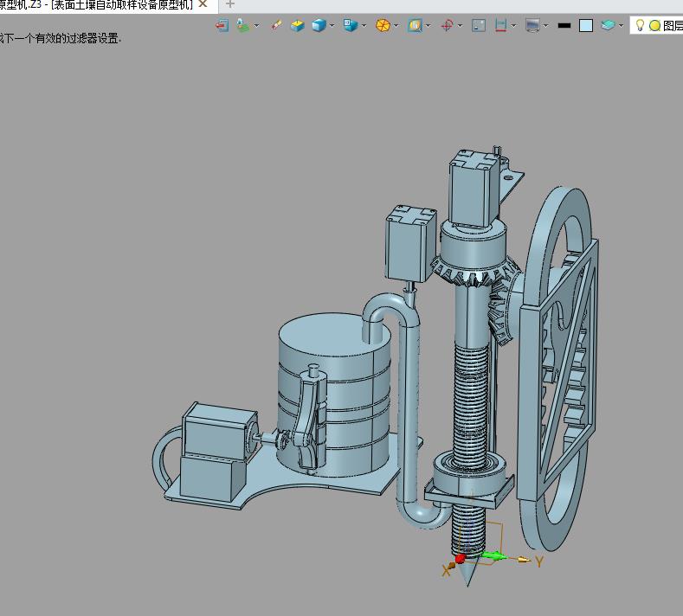Toggle the light bulb visibility icon
This screenshot has height=616, width=683.
click(640, 25)
